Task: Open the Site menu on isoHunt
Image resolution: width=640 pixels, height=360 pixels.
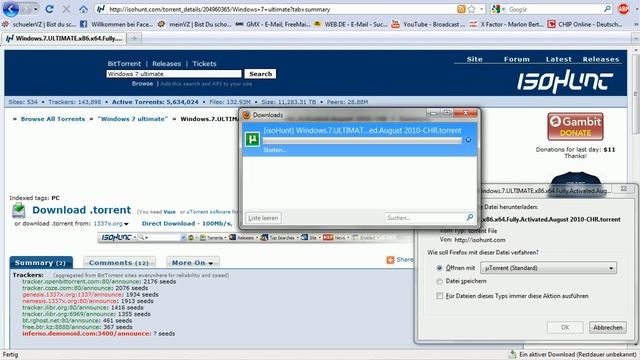Action: coord(474,59)
